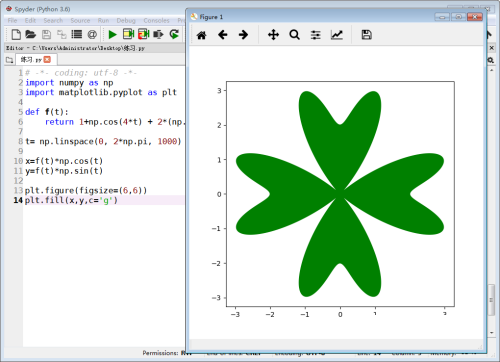This screenshot has width=500, height=362.
Task: Open a file with the folder icon
Action: [x=30, y=34]
